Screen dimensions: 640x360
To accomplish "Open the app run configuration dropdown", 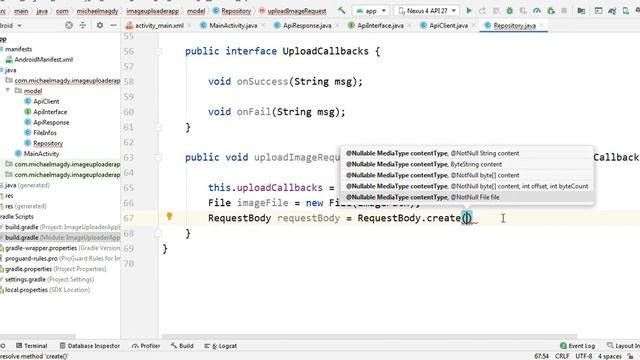I will click(x=371, y=11).
